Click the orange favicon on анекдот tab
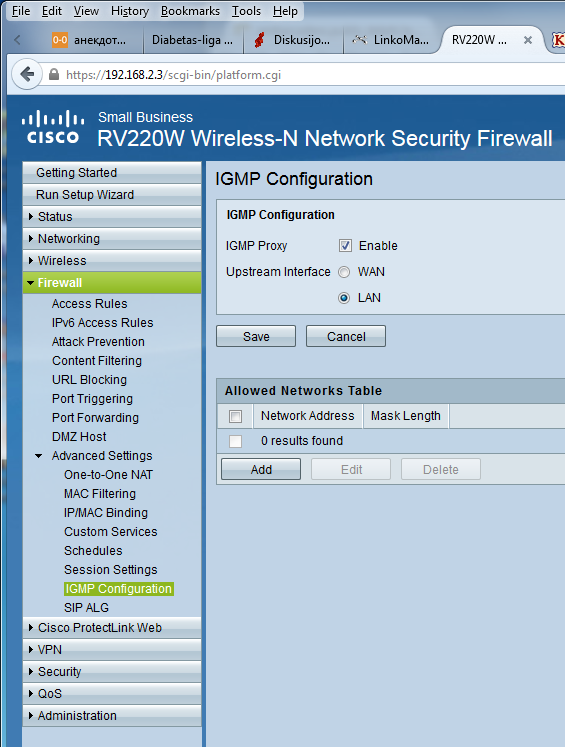 pos(60,40)
